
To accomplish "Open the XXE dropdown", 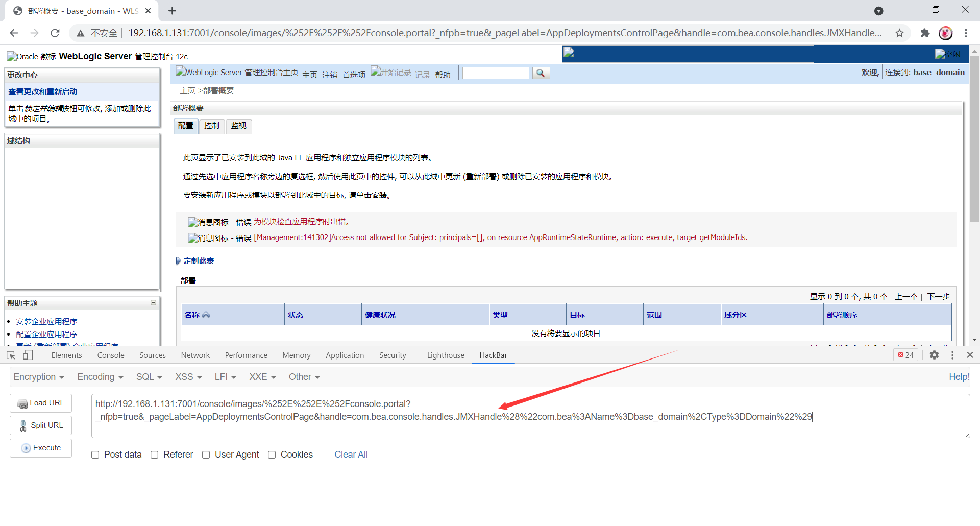I will click(x=262, y=377).
